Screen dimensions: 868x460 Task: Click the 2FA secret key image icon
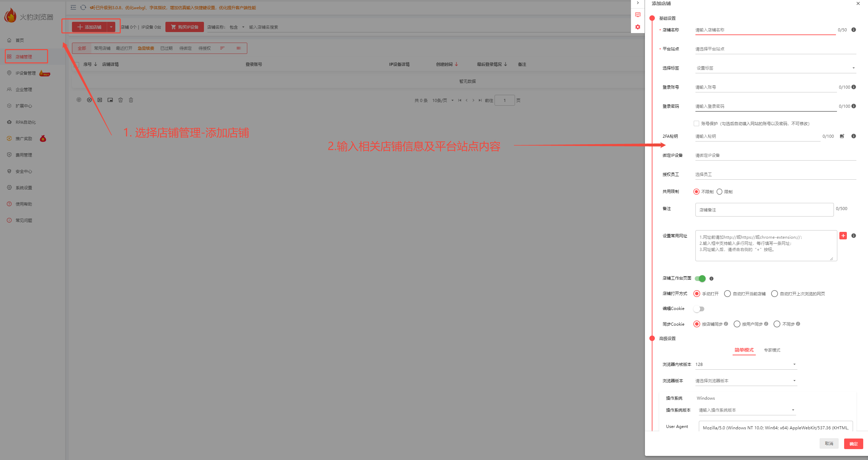click(842, 136)
